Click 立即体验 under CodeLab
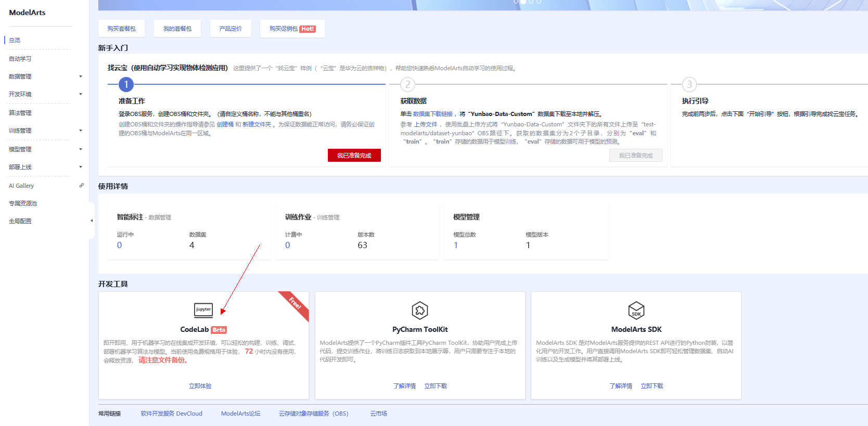Viewport: 868px width, 426px height. click(200, 386)
